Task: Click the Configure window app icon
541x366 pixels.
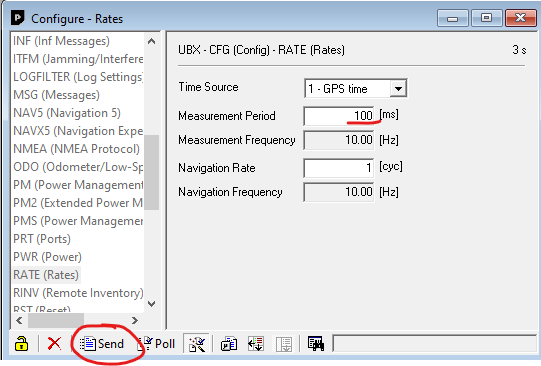Action: click(18, 18)
